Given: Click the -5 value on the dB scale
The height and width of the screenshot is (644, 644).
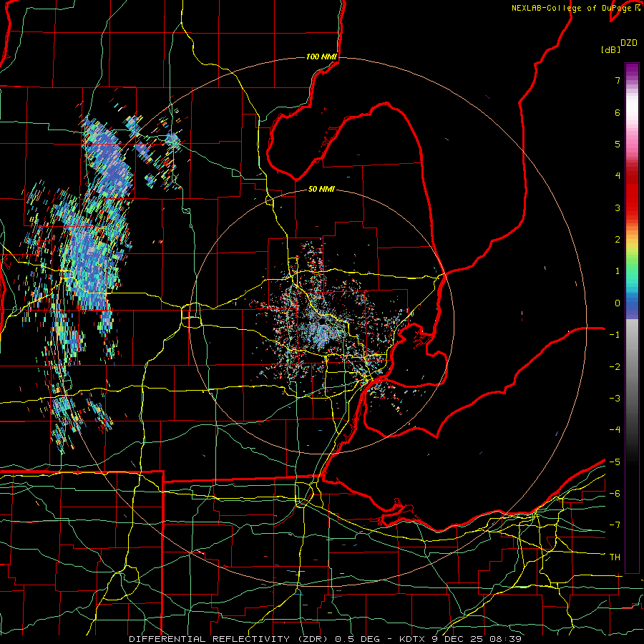Looking at the screenshot, I should click(615, 462).
